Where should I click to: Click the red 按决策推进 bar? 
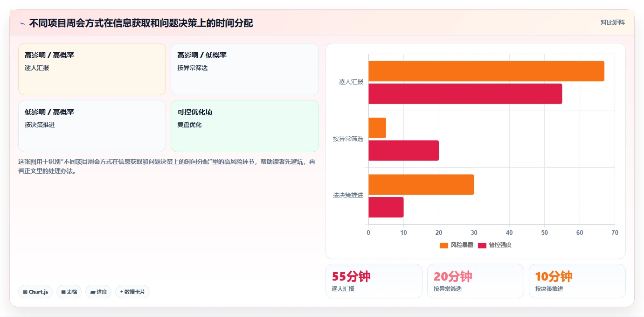coord(386,207)
